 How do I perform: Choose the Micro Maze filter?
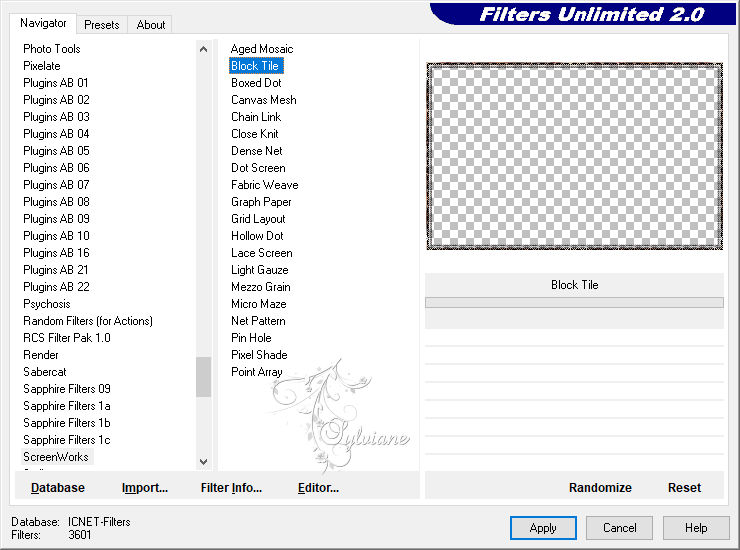click(x=259, y=304)
